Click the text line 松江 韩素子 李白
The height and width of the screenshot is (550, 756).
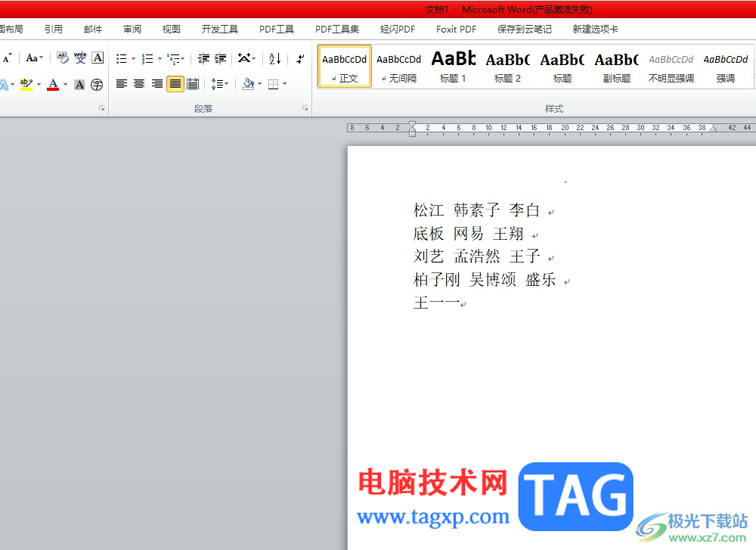tap(476, 210)
